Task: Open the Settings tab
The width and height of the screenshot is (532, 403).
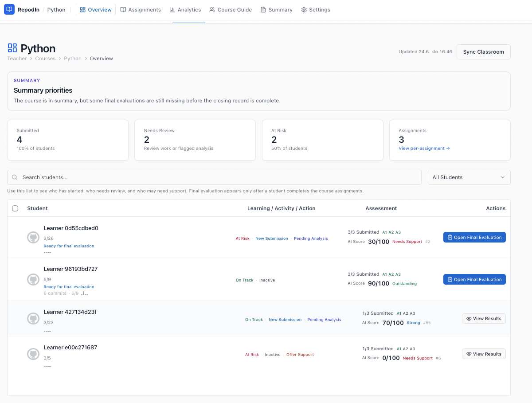Action: pos(316,10)
